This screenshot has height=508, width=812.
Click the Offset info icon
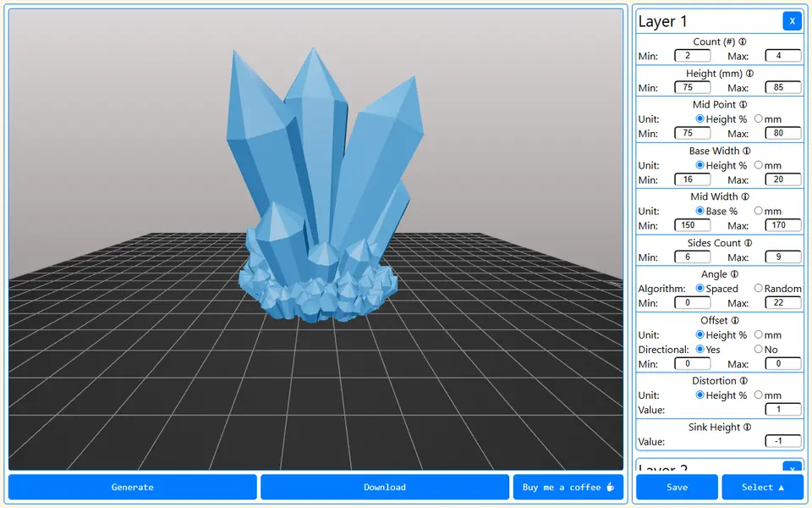(735, 320)
